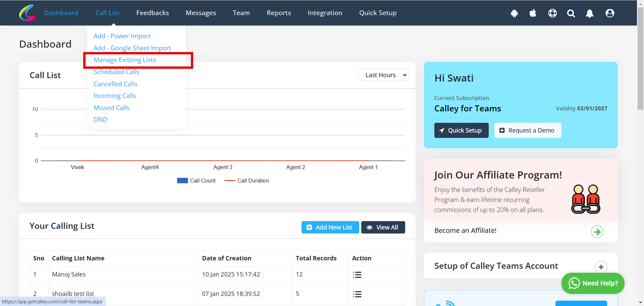Toggle Call Duration legend line
The image size is (644, 306).
point(230,181)
